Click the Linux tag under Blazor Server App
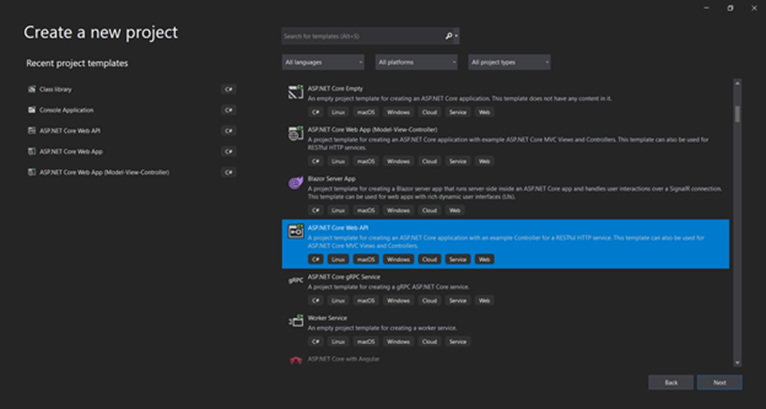Viewport: 766px width, 409px height. click(x=338, y=210)
